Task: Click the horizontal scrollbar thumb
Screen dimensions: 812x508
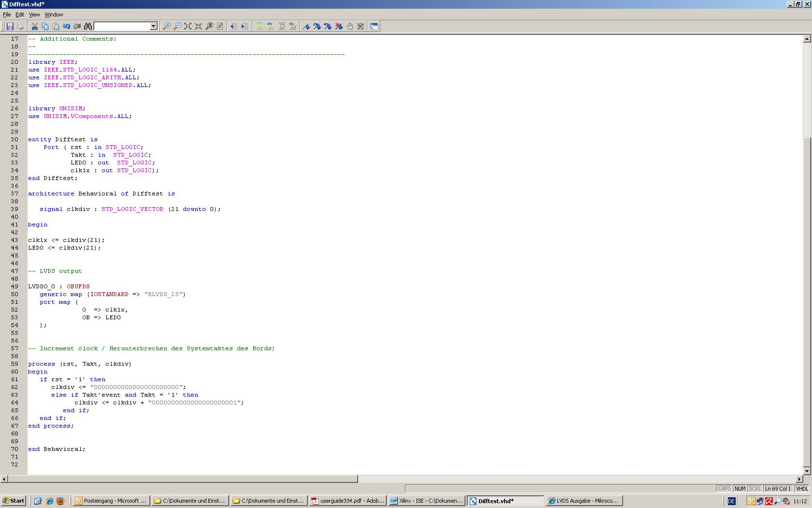Action: click(x=183, y=479)
